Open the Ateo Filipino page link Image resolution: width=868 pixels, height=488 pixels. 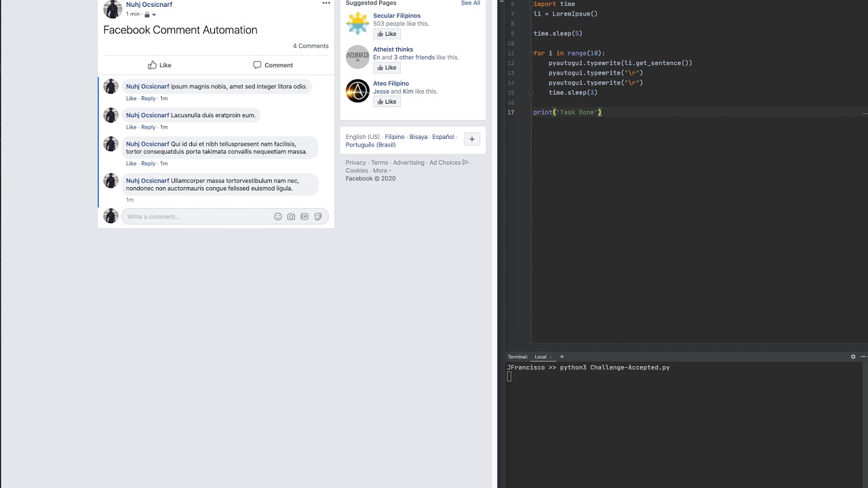point(391,83)
